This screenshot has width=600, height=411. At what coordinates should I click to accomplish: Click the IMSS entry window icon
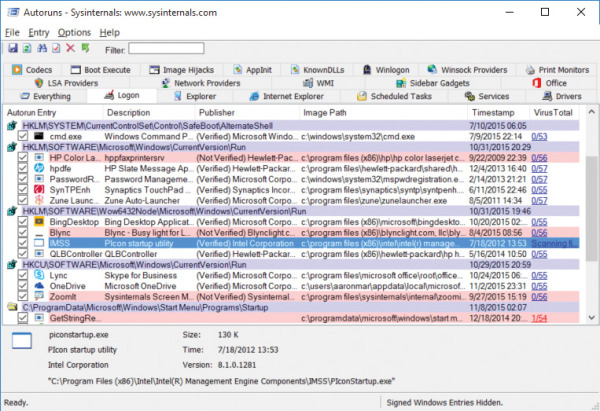click(x=39, y=243)
